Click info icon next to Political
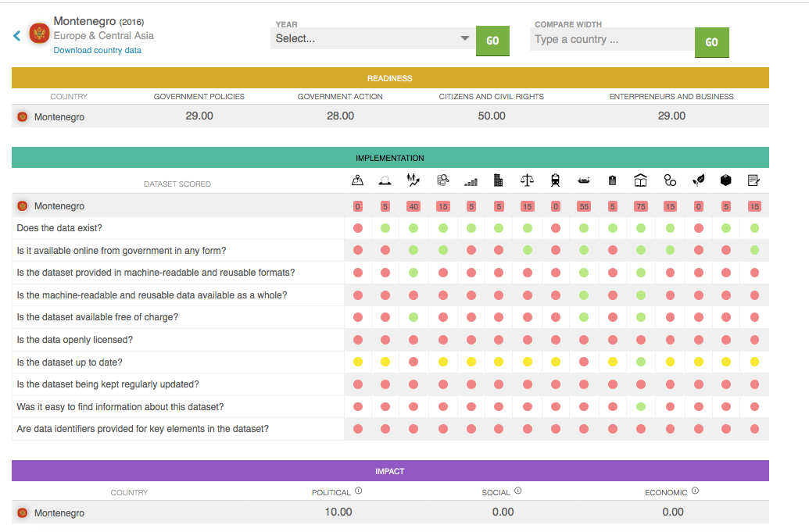This screenshot has height=532, width=809. point(358,491)
